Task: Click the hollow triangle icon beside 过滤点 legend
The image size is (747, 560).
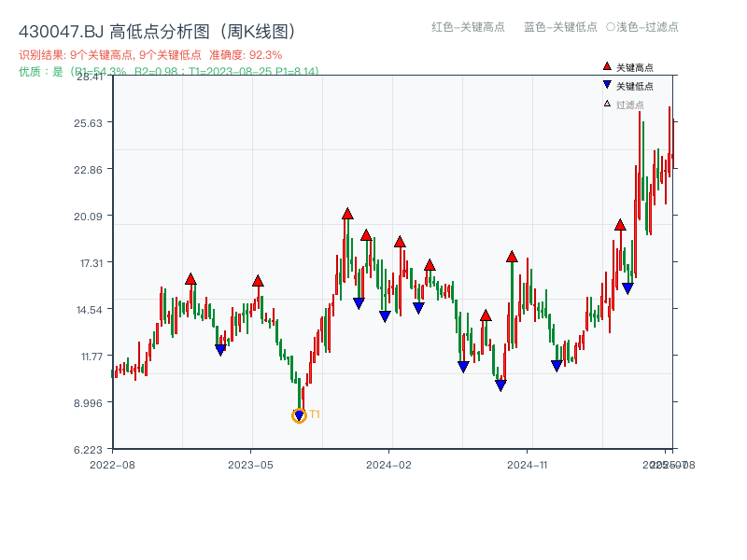Action: (607, 104)
